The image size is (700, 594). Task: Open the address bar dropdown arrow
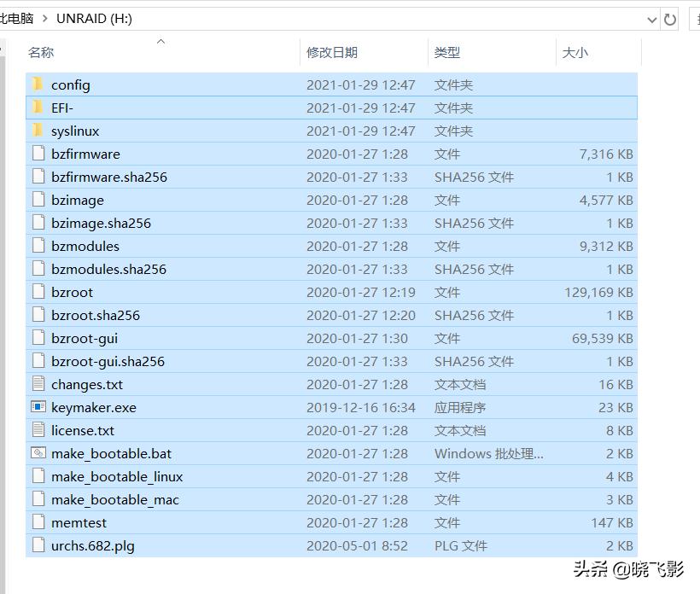tap(651, 18)
